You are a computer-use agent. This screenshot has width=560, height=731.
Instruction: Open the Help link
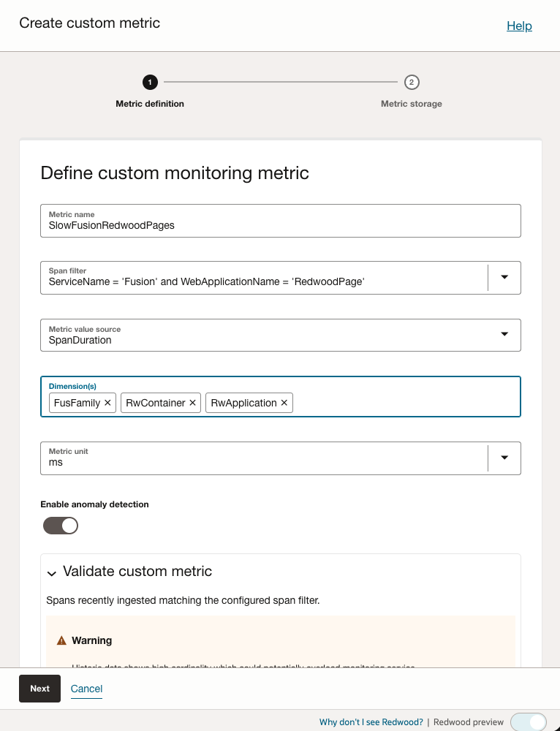(x=519, y=26)
